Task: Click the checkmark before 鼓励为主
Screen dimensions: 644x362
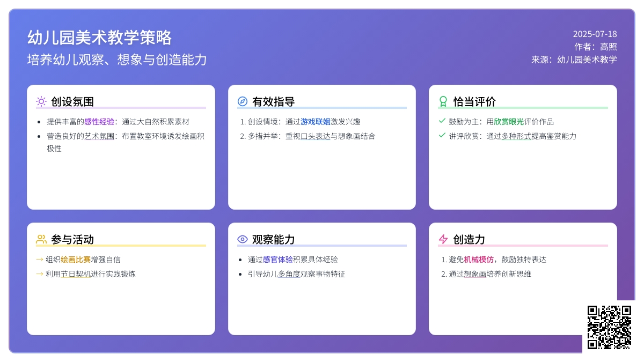Action: 442,121
